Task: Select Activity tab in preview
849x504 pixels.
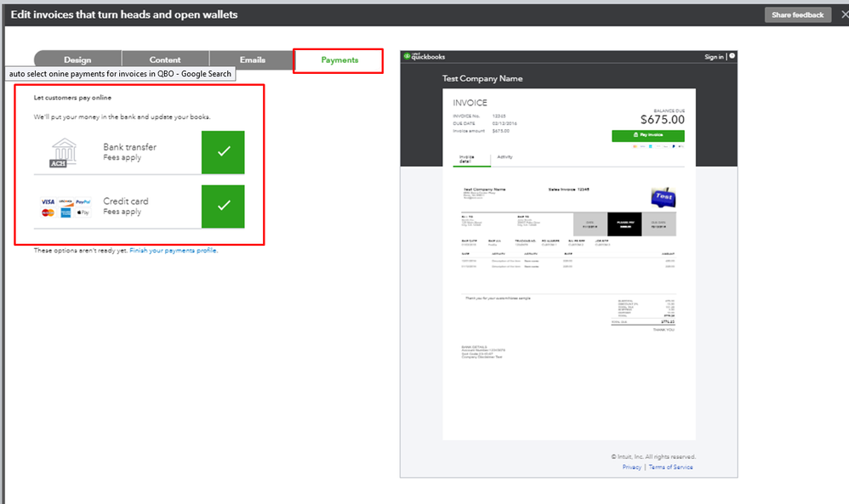Action: coord(504,157)
